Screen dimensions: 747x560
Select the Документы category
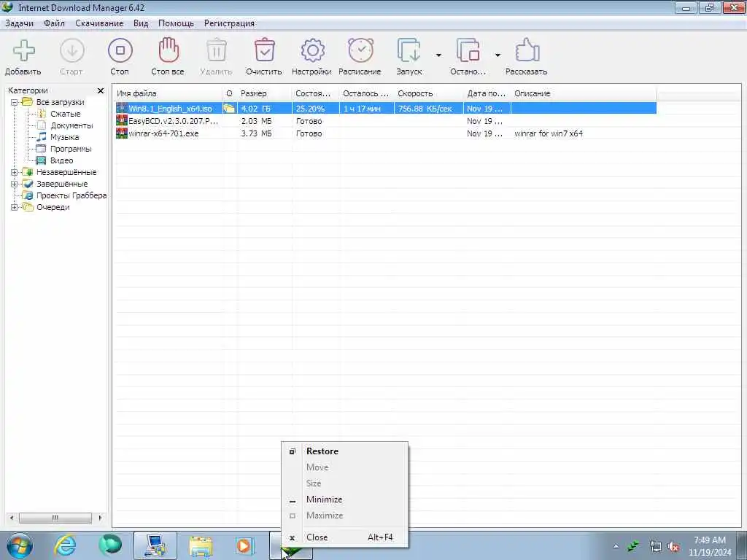point(71,125)
